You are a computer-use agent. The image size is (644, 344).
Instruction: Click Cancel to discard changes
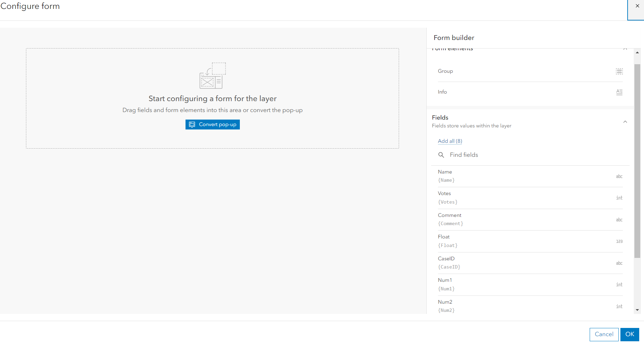tap(604, 334)
